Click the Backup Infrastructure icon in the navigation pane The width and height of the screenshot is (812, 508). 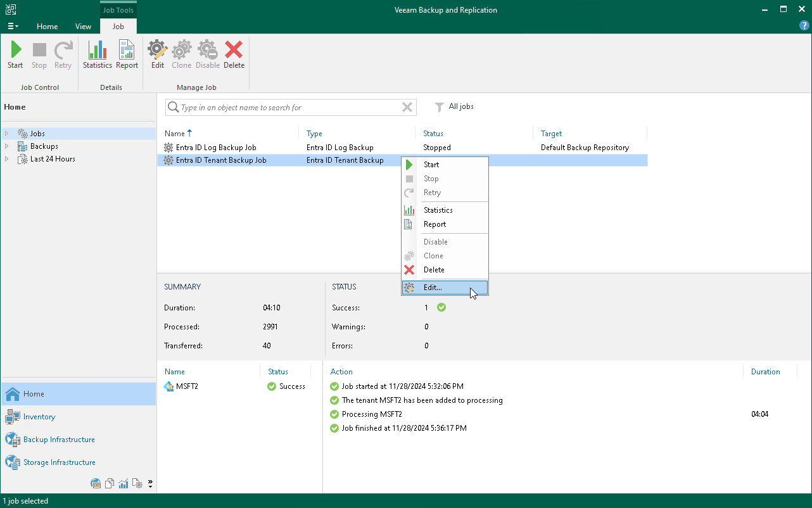(x=13, y=440)
